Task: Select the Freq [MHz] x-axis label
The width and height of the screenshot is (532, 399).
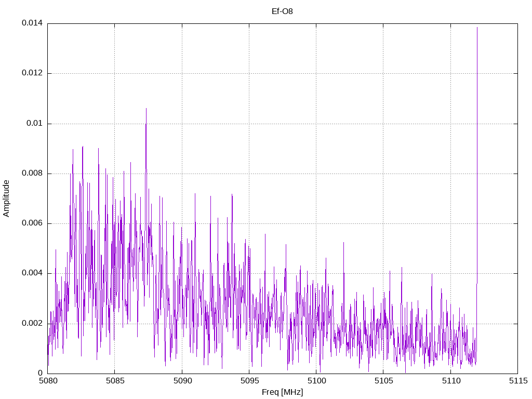Action: pyautogui.click(x=282, y=392)
